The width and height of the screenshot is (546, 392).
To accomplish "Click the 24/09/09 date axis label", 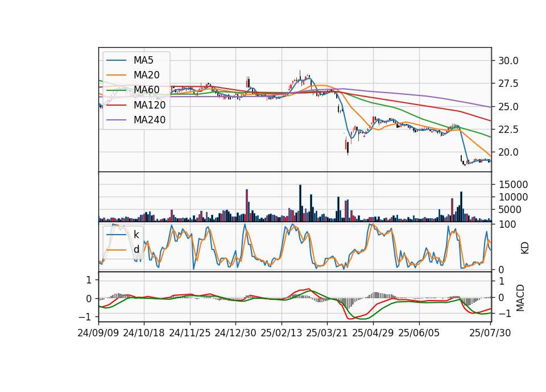I will point(98,333).
